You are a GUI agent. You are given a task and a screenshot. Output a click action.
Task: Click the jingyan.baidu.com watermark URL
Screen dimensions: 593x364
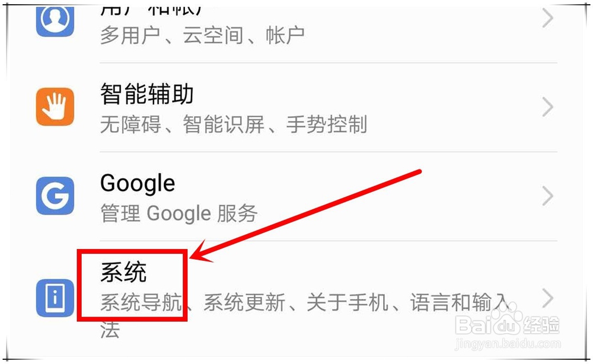point(508,344)
